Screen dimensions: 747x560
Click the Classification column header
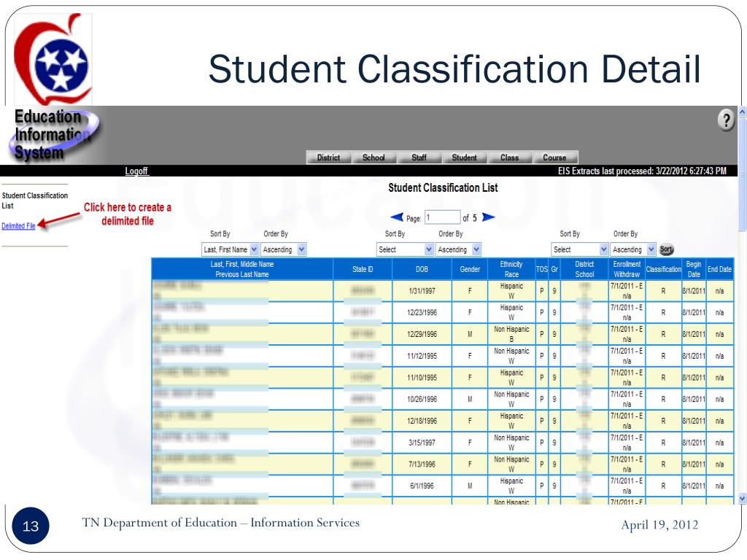point(663,269)
